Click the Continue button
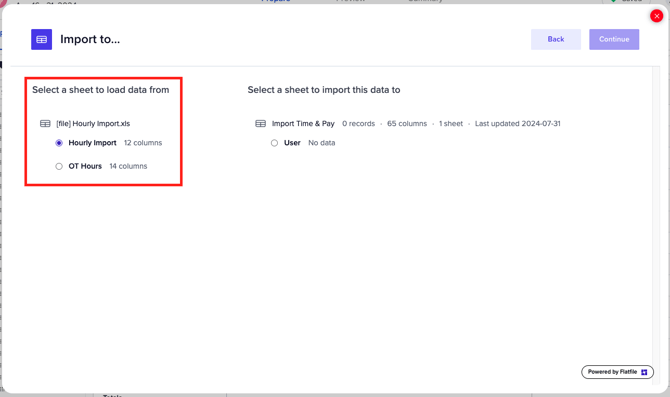Image resolution: width=670 pixels, height=397 pixels. click(x=614, y=39)
